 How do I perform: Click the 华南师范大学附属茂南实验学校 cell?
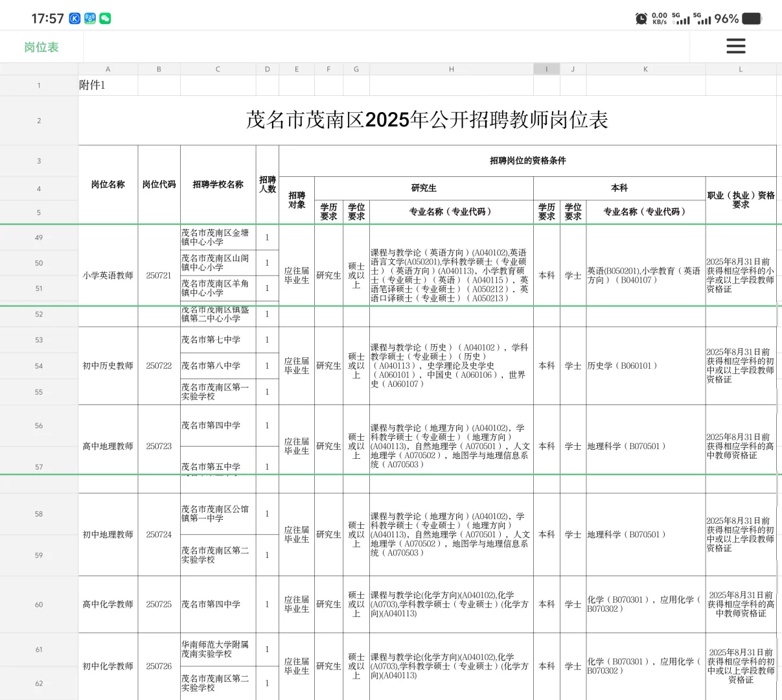218,649
